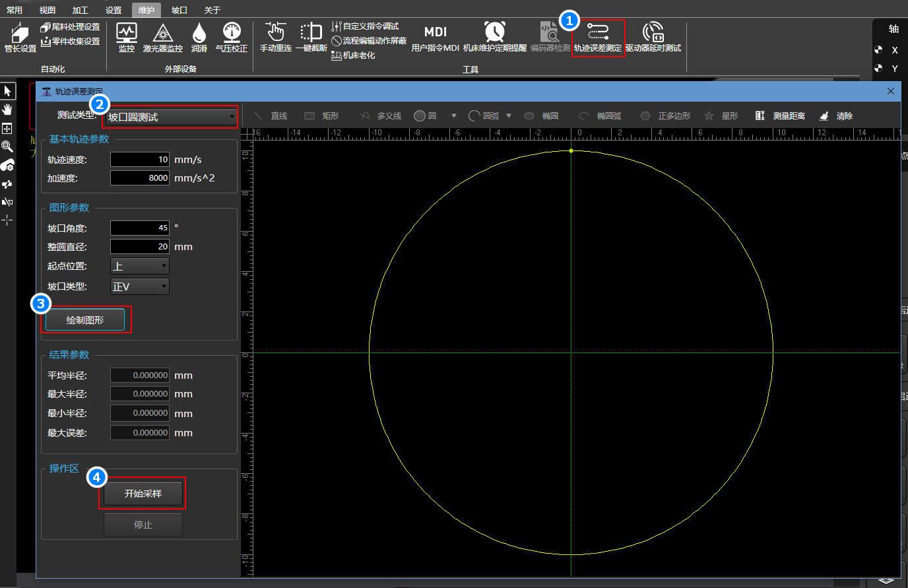Screen dimensions: 908x588
Task: Click 一键截断 one-key cutoff
Action: point(311,38)
